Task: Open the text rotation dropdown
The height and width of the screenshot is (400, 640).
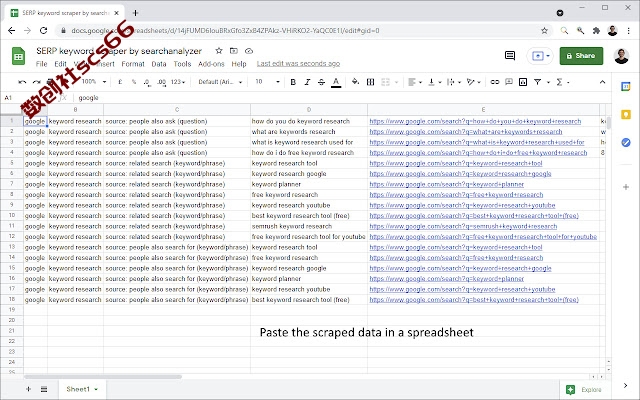Action: pos(474,82)
